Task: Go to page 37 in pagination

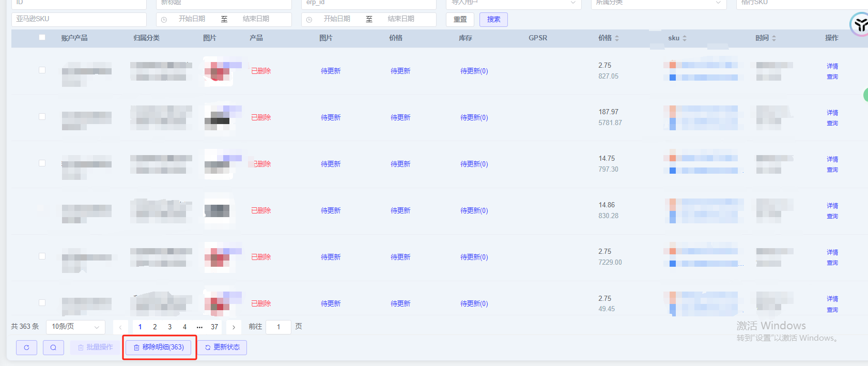Action: pyautogui.click(x=214, y=327)
